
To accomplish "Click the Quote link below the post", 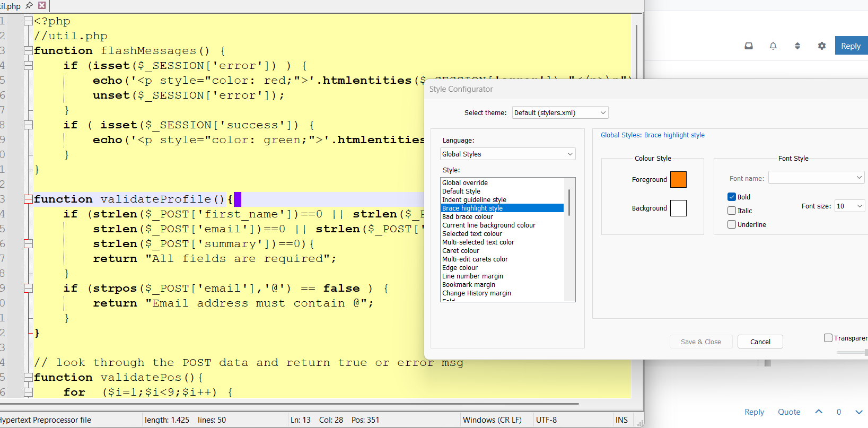I will [x=788, y=412].
